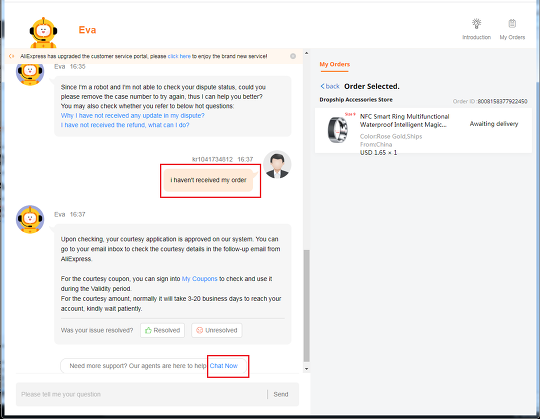Viewport: 540px width, 419px height.
Task: Send the chat message
Action: point(281,394)
